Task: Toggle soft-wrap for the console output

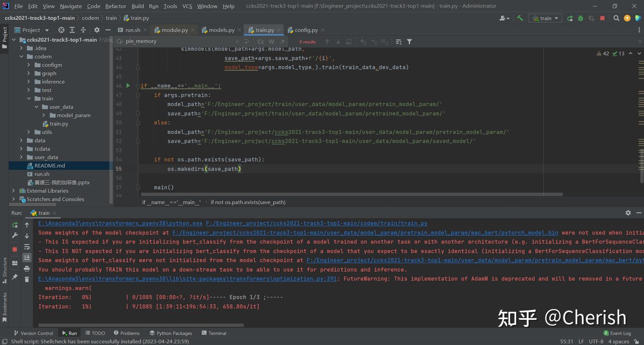Action: 27,247
